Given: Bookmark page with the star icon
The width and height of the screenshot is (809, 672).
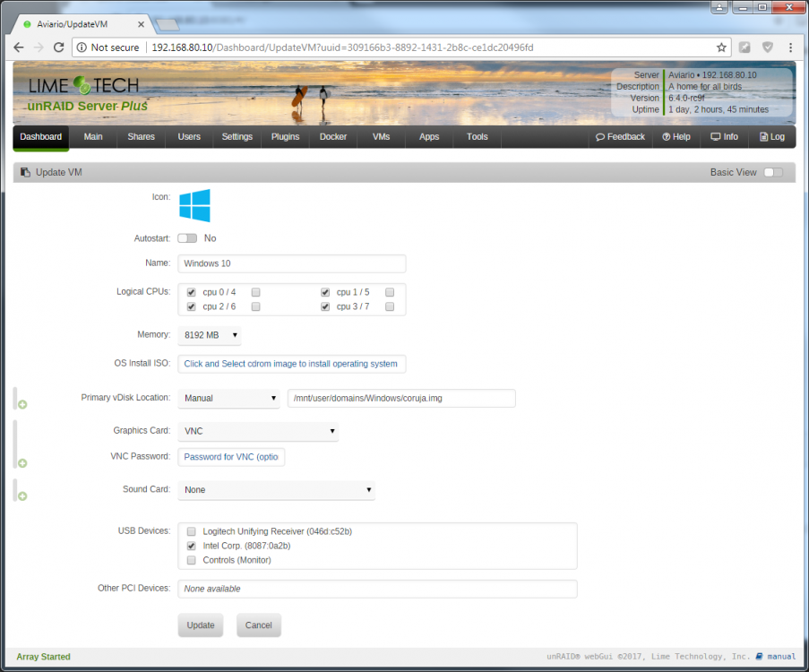Looking at the screenshot, I should [x=721, y=47].
